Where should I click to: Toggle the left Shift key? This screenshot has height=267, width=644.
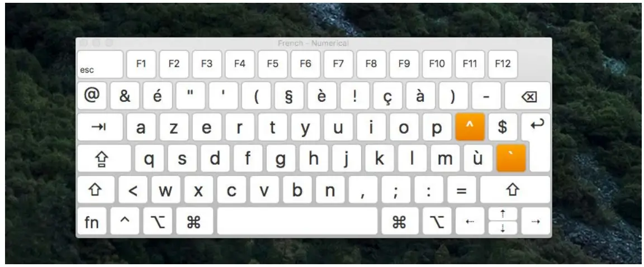coord(96,190)
